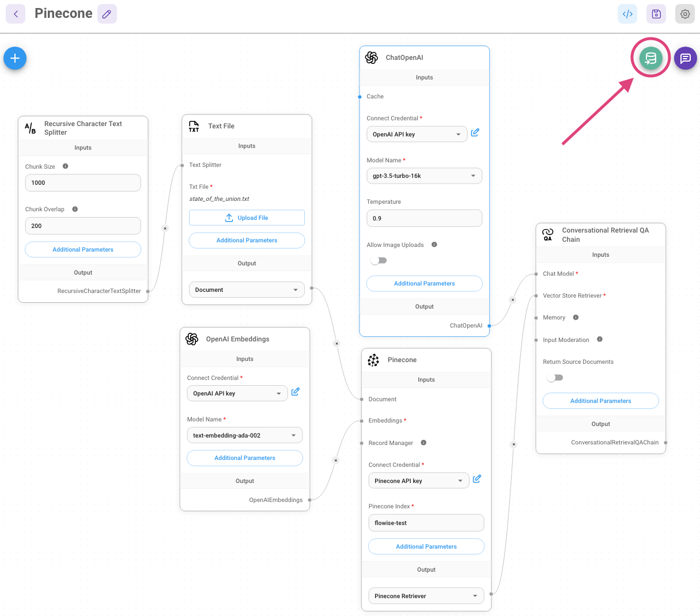Click the pencil icon beside Pinecone title

[x=107, y=14]
